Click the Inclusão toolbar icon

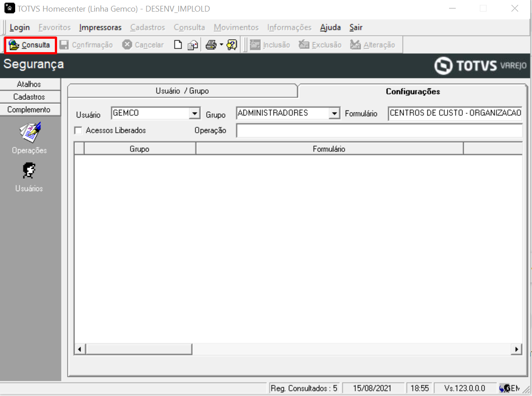[255, 45]
